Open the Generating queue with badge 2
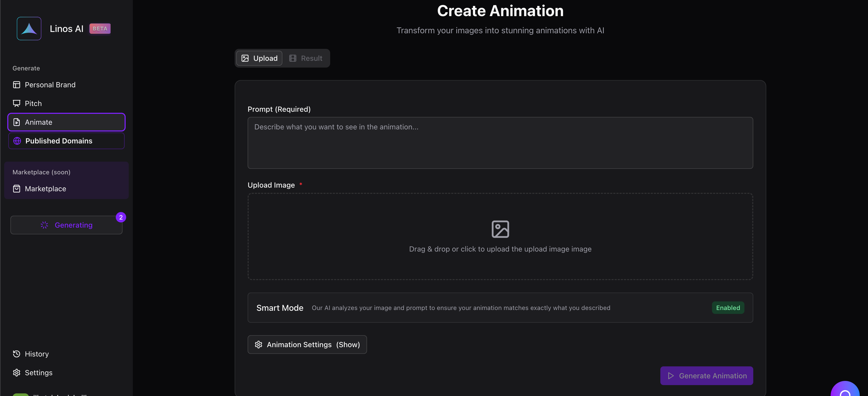This screenshot has height=396, width=868. point(66,225)
